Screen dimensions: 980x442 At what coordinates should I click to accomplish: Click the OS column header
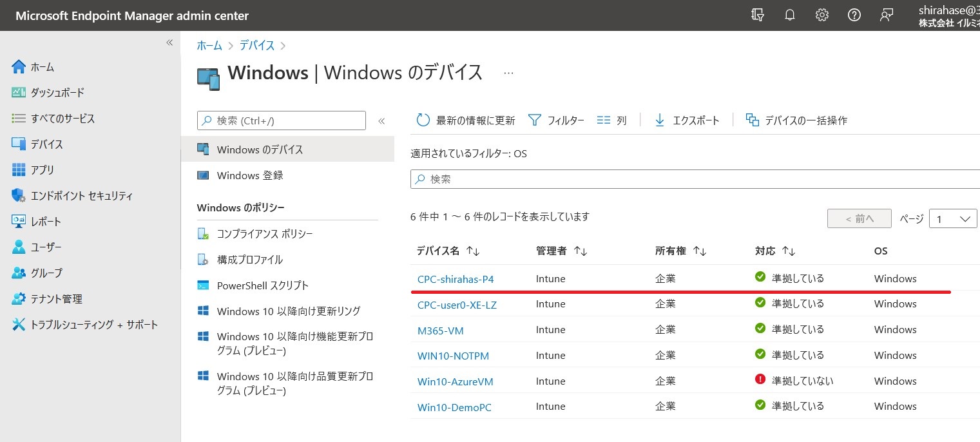(881, 251)
